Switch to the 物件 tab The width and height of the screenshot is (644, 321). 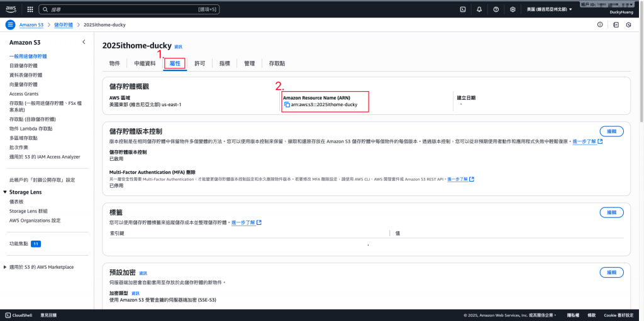point(114,63)
